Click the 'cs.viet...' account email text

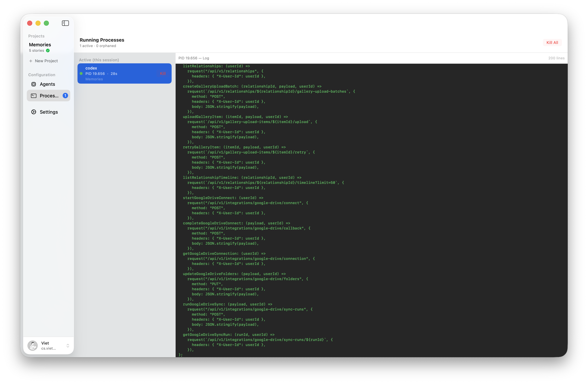49,348
